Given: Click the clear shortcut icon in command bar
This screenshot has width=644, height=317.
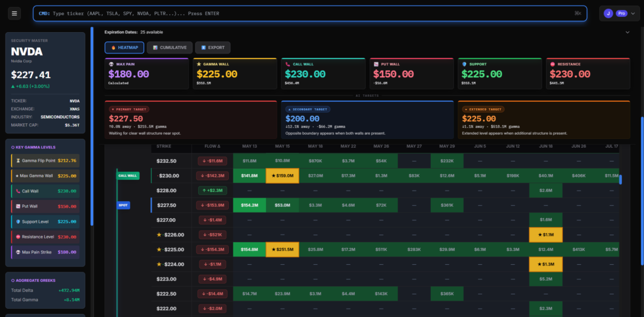Looking at the screenshot, I should pos(578,14).
